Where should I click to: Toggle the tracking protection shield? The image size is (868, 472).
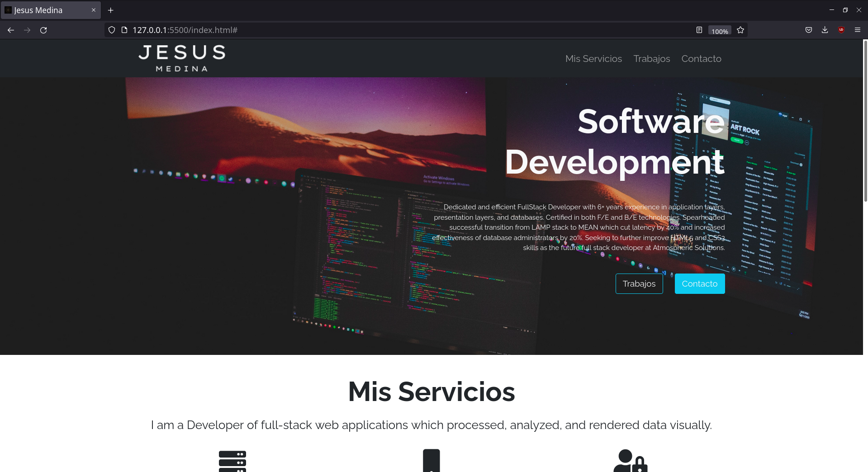[111, 30]
